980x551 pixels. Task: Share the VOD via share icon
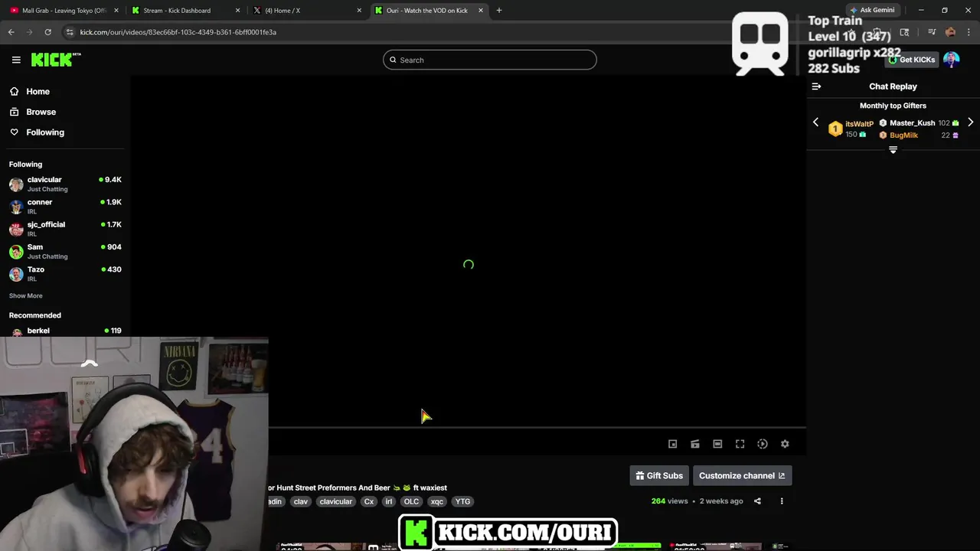(x=757, y=501)
